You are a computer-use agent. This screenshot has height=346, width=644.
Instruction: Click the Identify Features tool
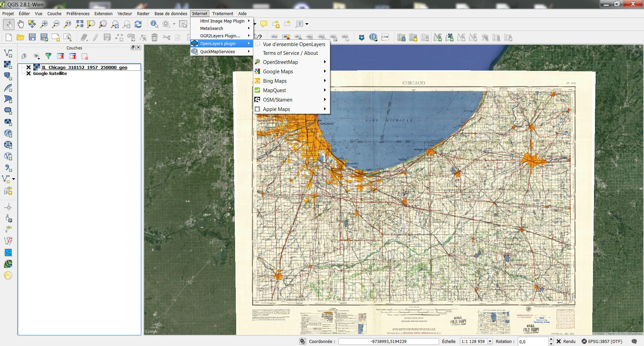tap(154, 24)
